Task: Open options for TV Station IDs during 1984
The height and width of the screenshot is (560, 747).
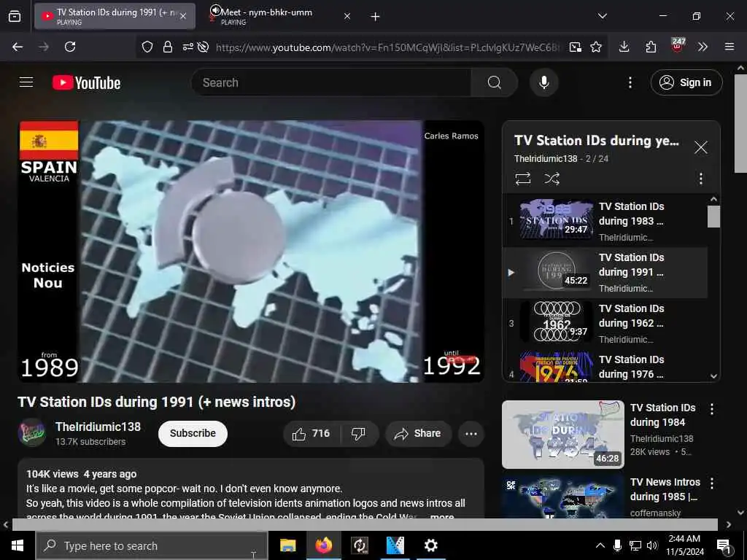Action: click(712, 408)
